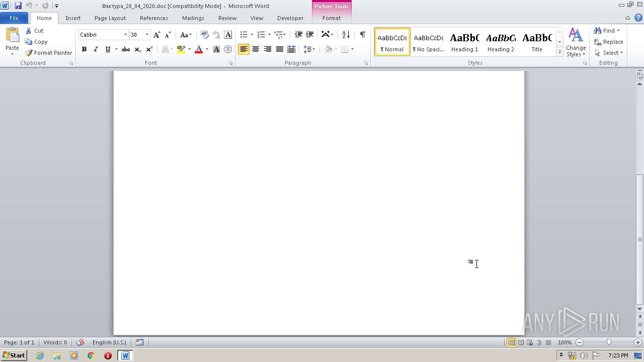Apply the Heading 1 style
The height and width of the screenshot is (362, 644).
click(x=464, y=42)
